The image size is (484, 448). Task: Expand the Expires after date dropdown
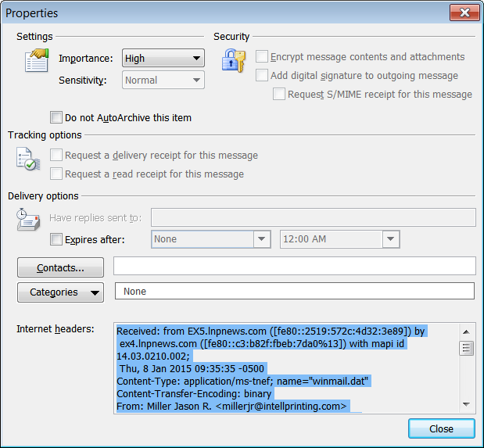260,240
